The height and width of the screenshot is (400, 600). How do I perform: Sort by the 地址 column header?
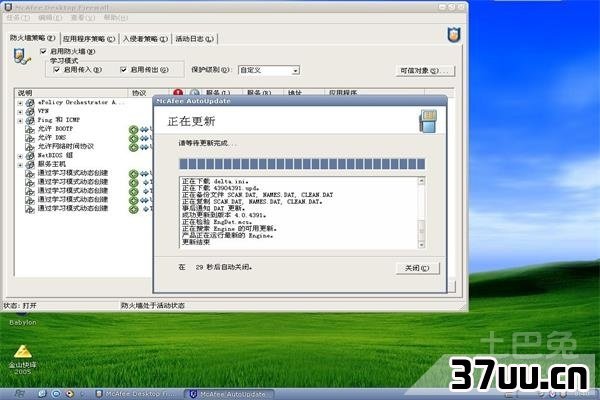(304, 93)
